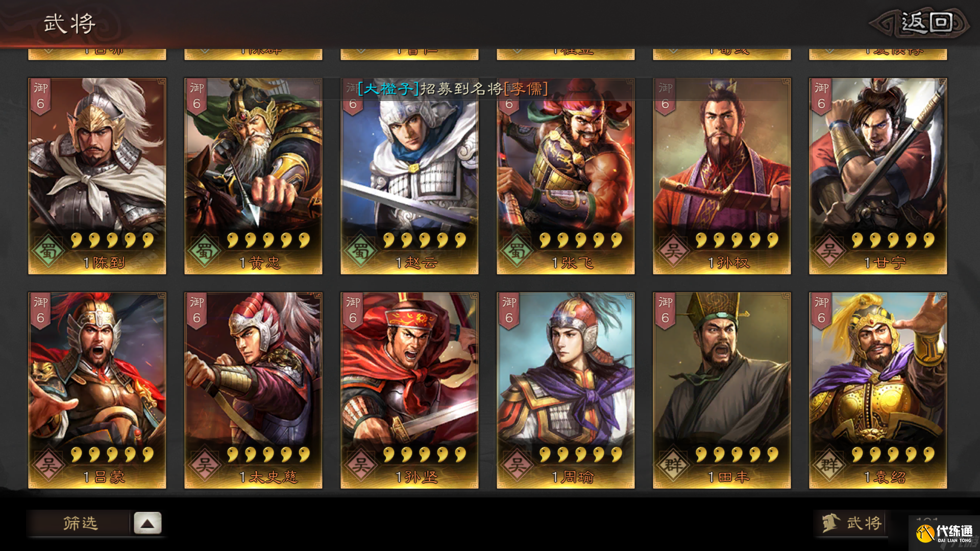This screenshot has height=551, width=980.
Task: Click the 御 6 cost tag on 周瑜
Action: coord(509,310)
